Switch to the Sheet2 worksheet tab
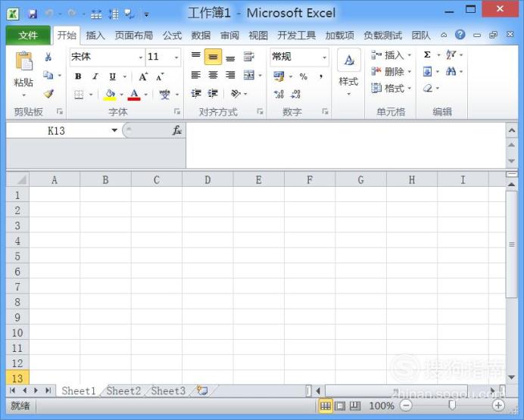Viewport: 524px width, 420px height. [123, 390]
